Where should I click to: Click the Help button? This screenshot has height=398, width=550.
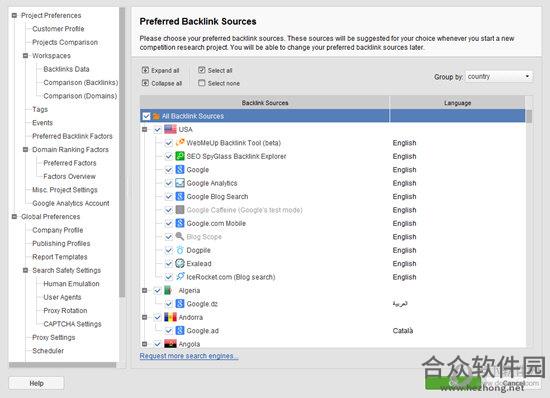coord(36,383)
